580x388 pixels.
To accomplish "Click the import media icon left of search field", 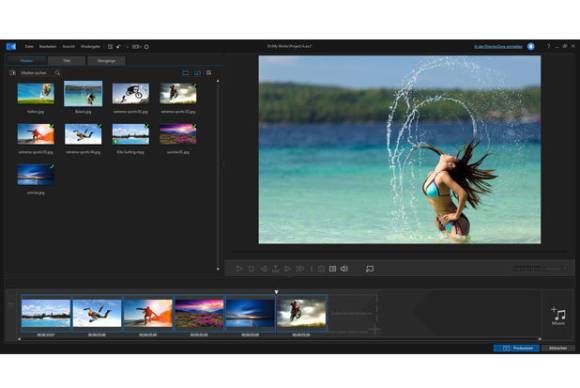I will (x=13, y=73).
